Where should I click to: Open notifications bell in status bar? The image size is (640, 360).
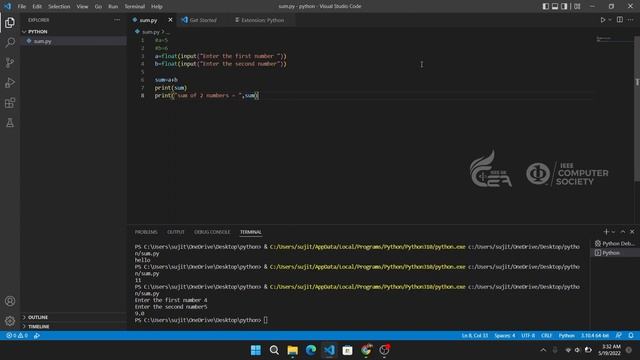631,336
